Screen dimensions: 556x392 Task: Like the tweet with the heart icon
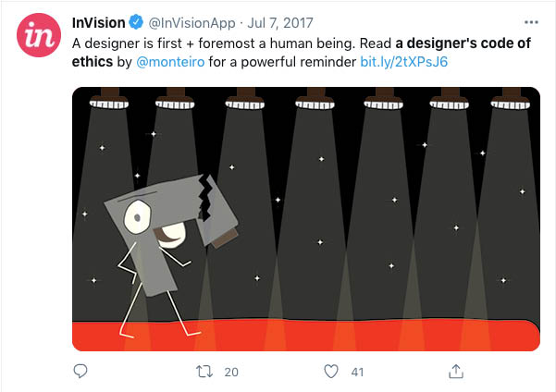point(331,372)
